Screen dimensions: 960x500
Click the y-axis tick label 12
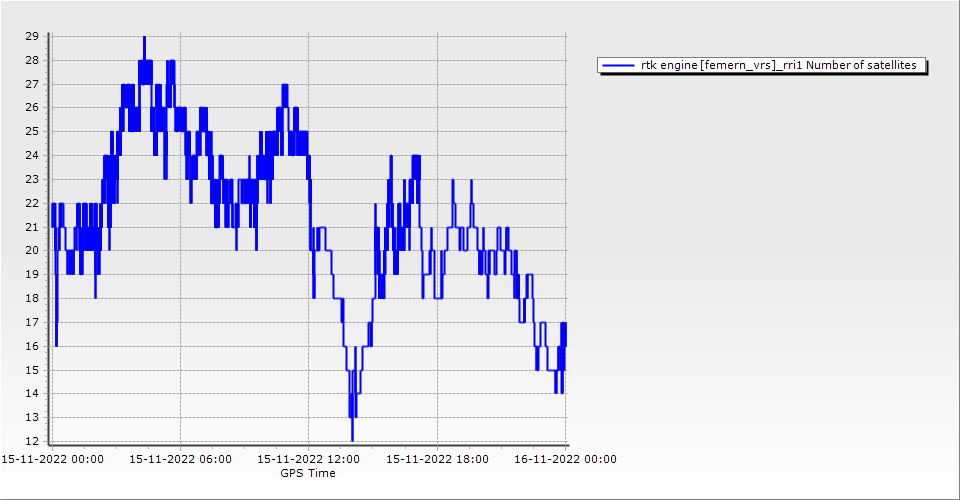tap(32, 441)
